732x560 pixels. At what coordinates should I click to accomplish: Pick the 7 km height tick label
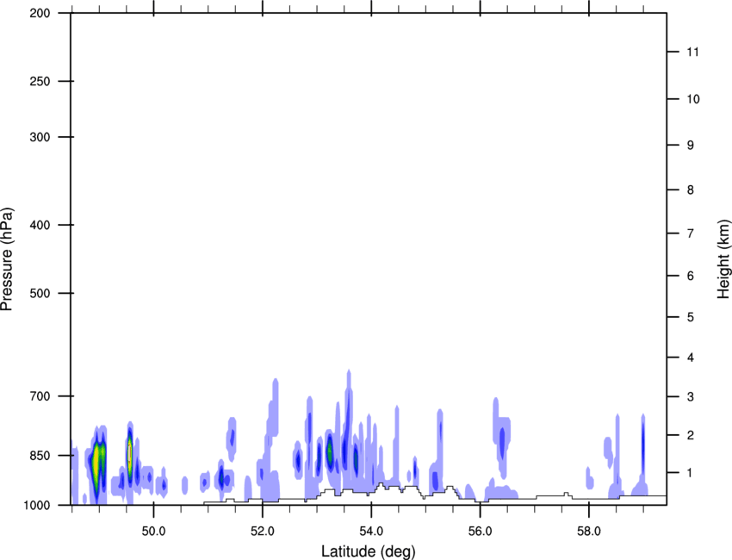pos(691,233)
